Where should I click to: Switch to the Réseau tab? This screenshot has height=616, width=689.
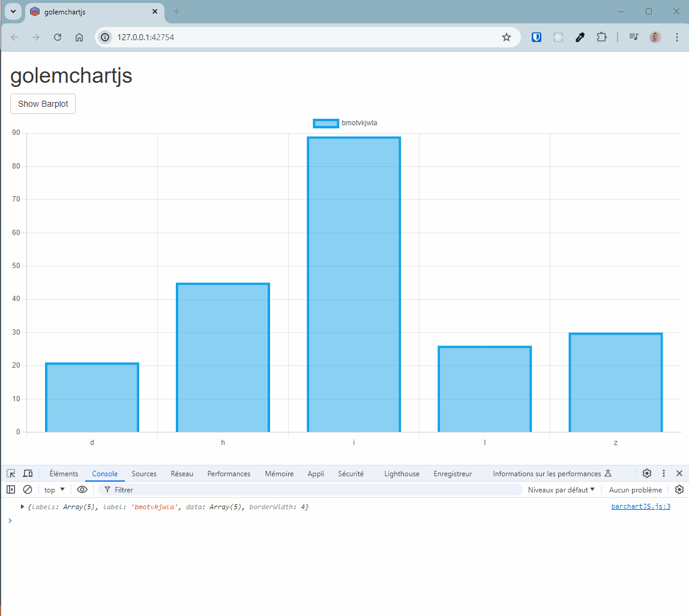pyautogui.click(x=182, y=473)
